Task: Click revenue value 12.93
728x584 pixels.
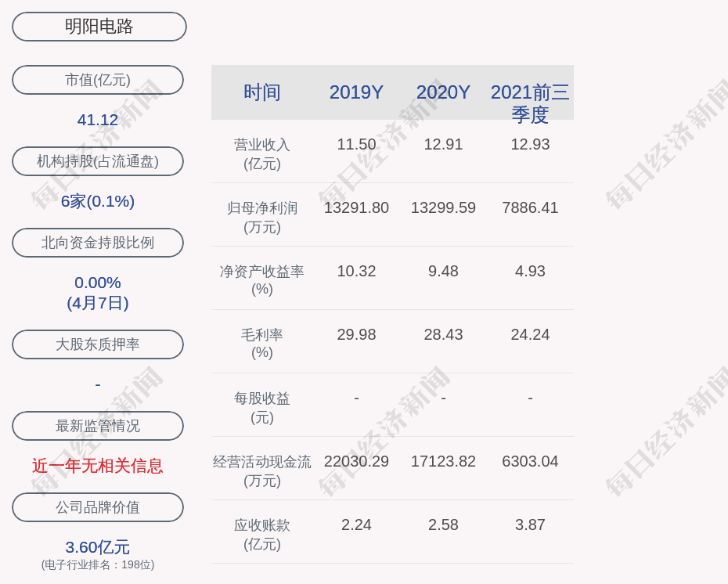Action: click(x=530, y=144)
